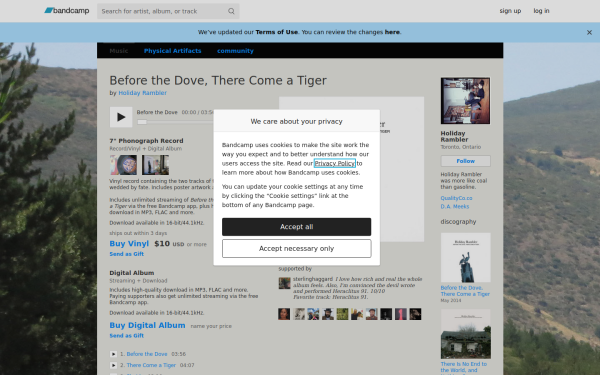Open the Privacy Policy link
This screenshot has height=375, width=600.
[335, 163]
